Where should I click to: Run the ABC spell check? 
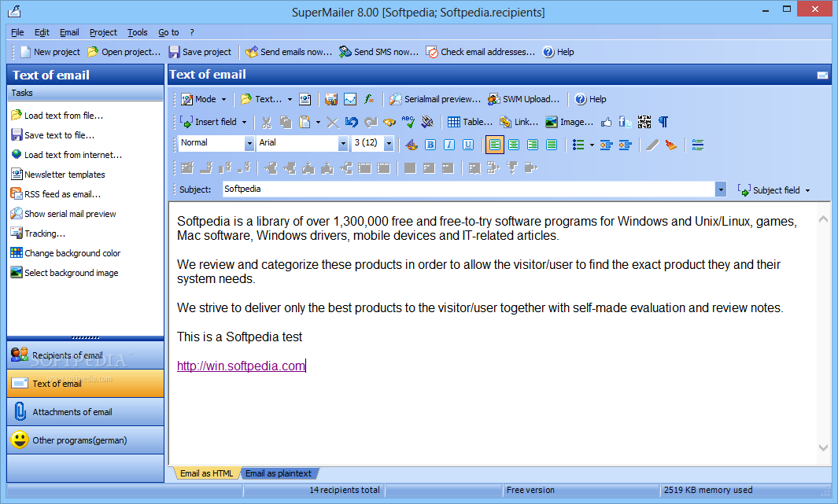408,122
